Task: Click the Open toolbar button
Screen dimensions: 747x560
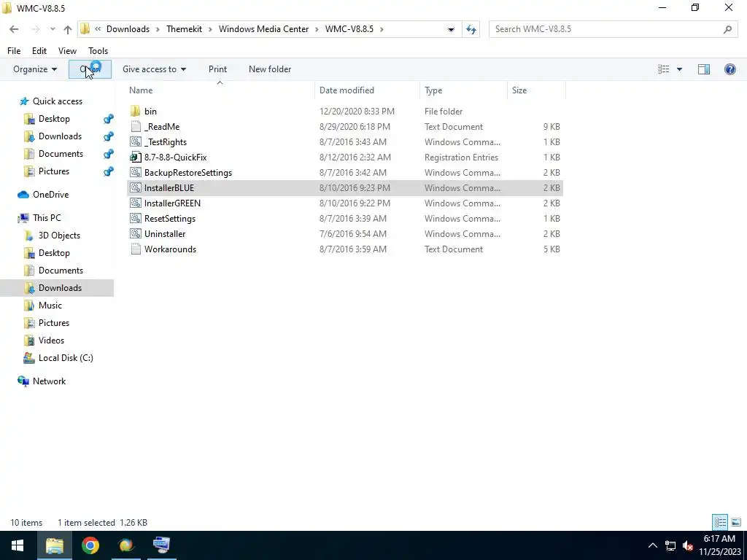Action: coord(90,69)
